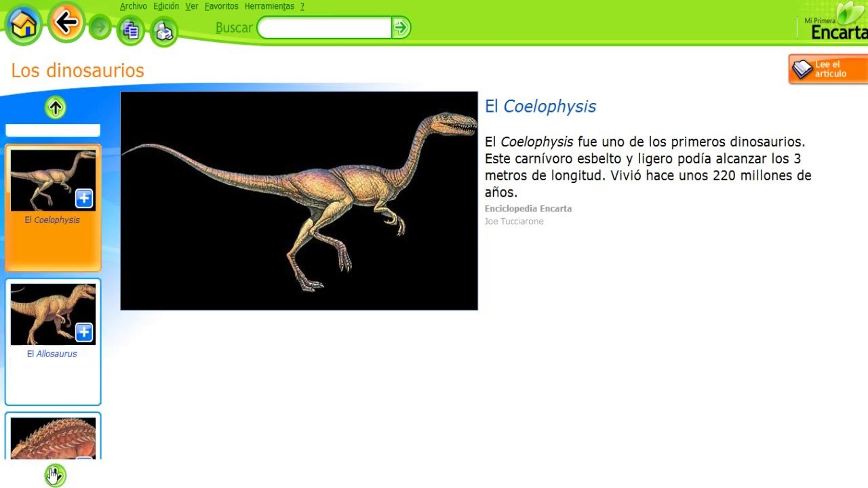Enlarge the Coelophysis thumbnail with plus icon
The image size is (868, 488).
[84, 198]
